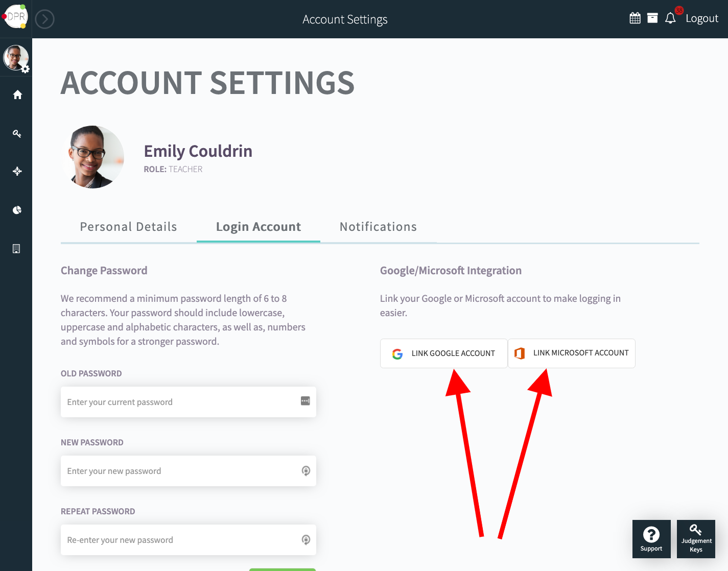Click the crosshair target icon in the sidebar
Screen dimensions: 728x571
tap(17, 171)
